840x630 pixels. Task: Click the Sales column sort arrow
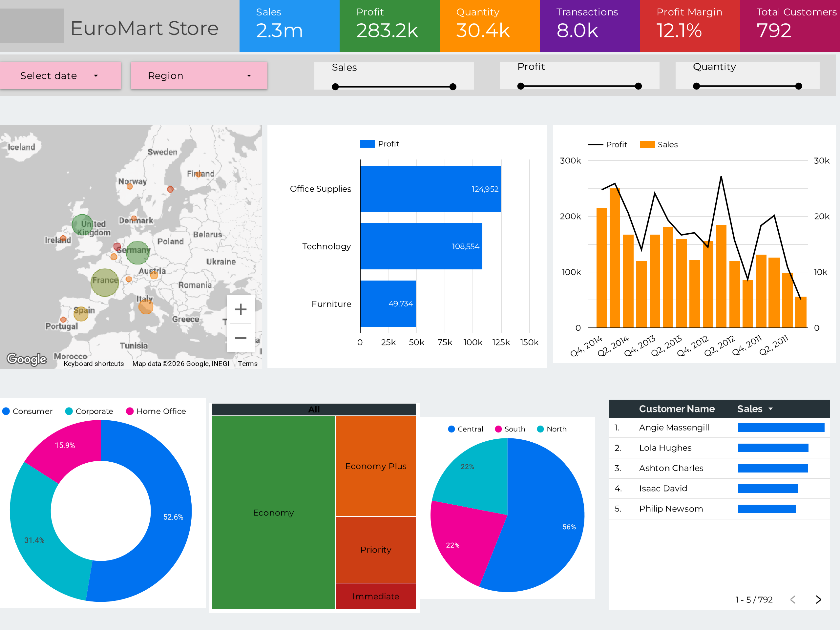coord(770,409)
